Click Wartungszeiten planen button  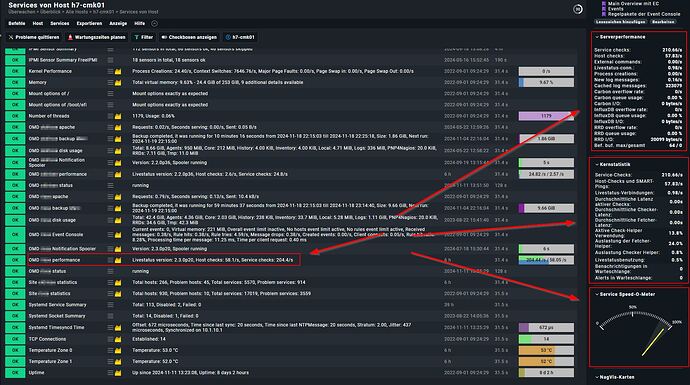coord(96,37)
